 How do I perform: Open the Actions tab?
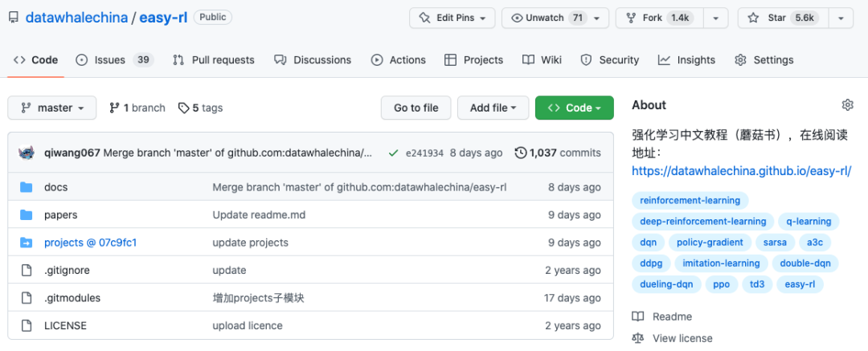399,59
